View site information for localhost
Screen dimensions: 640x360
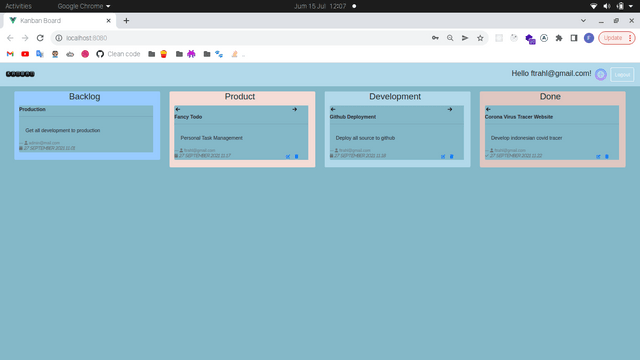click(59, 38)
